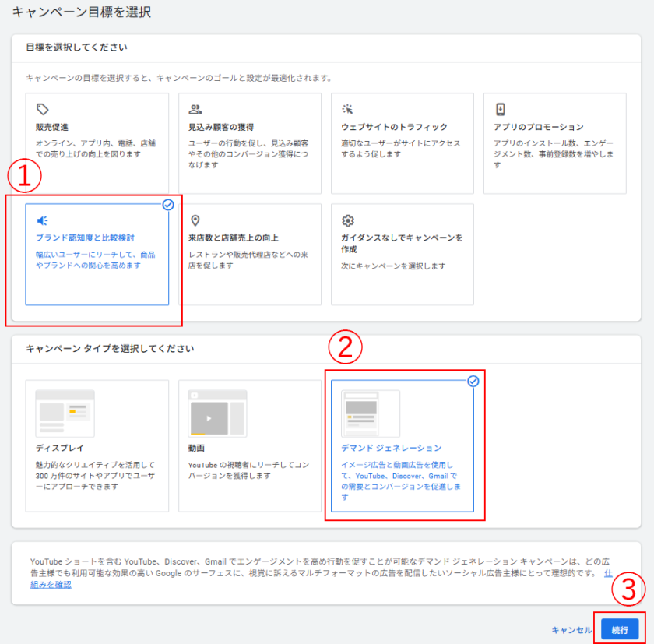Click the megaphone icon for ブランド認知度と比較検討

pos(43,220)
